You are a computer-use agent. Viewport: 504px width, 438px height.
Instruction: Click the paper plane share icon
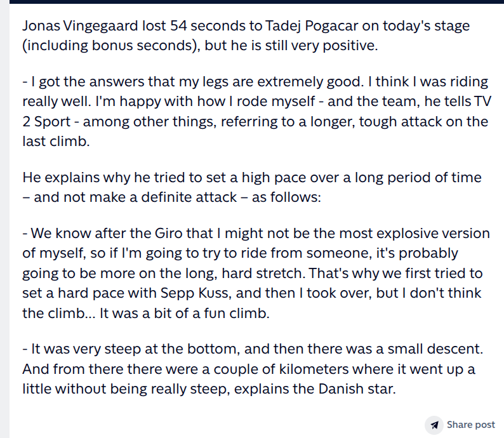click(x=435, y=425)
